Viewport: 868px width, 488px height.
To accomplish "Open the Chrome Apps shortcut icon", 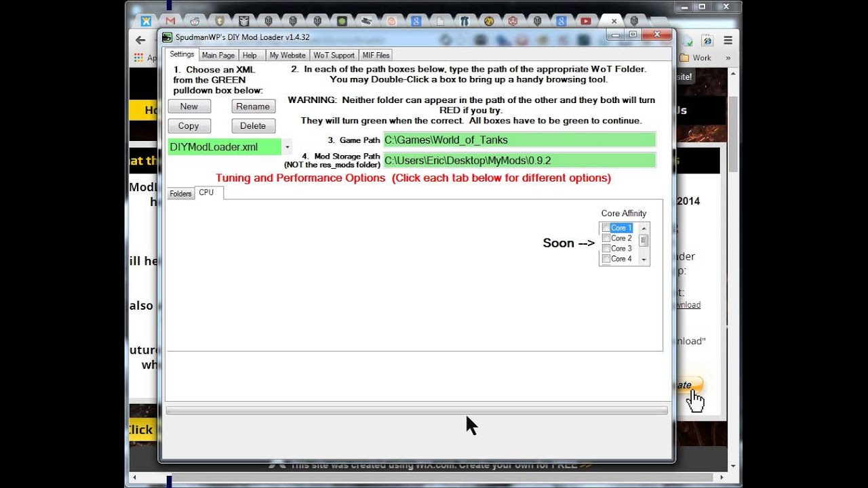I will pyautogui.click(x=138, y=58).
